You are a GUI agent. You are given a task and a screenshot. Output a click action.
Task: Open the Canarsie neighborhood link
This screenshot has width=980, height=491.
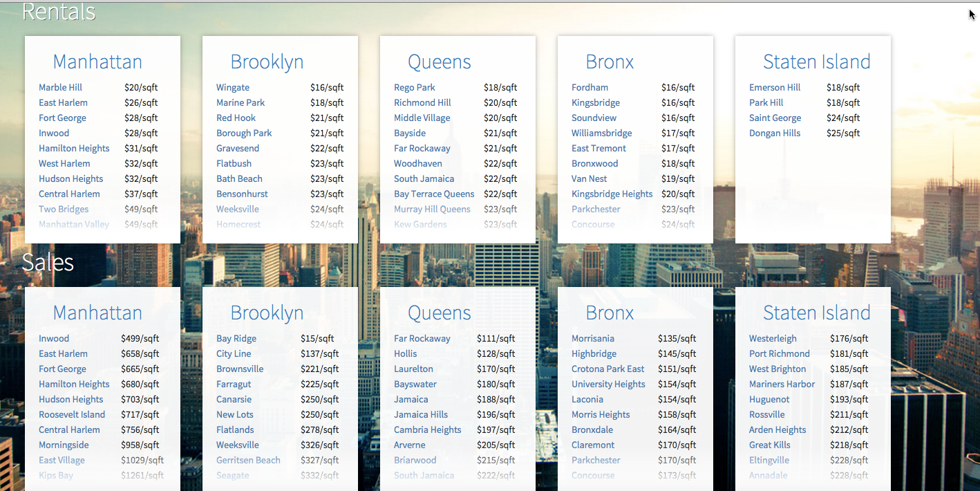click(234, 399)
